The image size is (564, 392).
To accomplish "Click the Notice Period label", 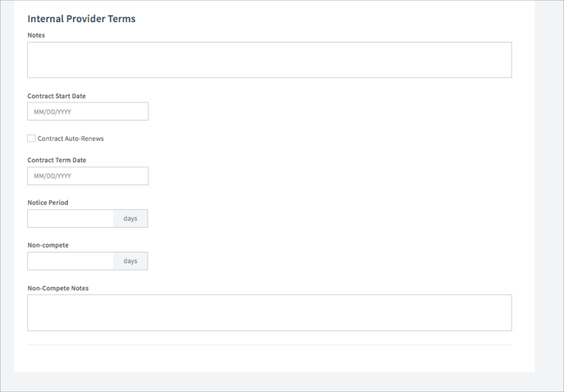I will click(48, 203).
